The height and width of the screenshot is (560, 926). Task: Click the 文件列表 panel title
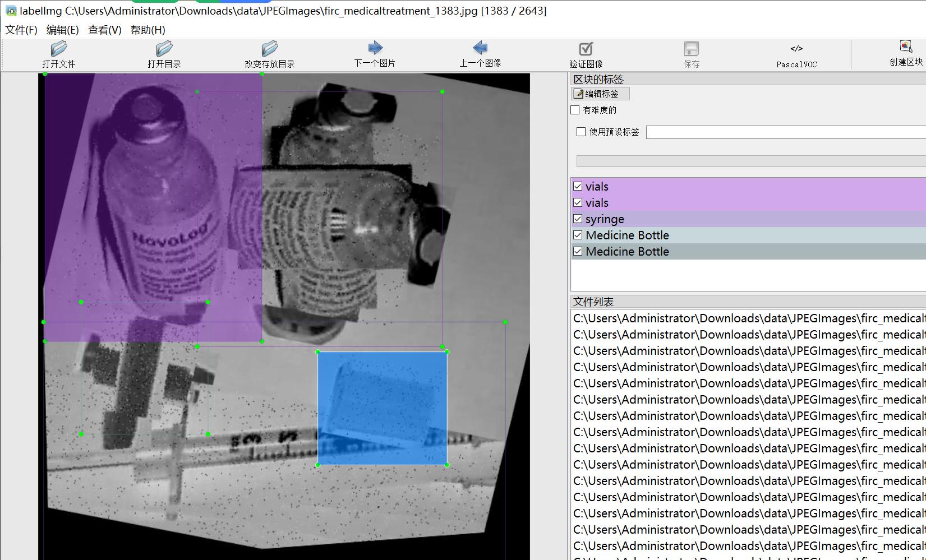point(593,302)
